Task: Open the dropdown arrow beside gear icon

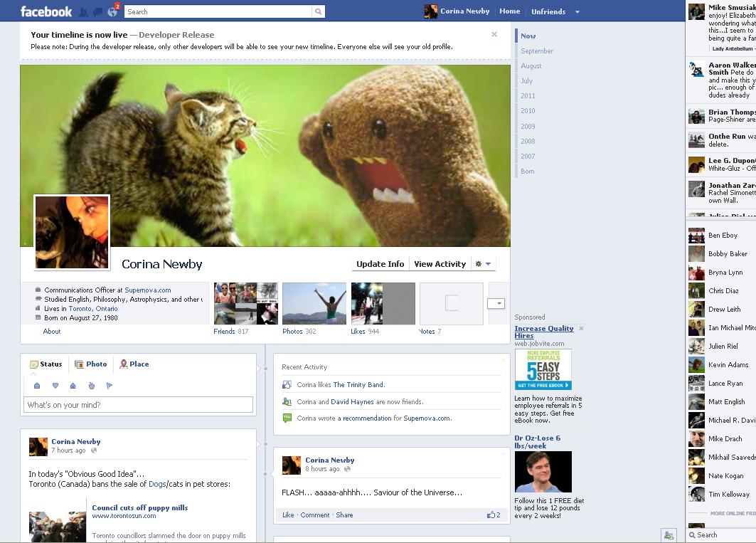Action: (x=489, y=264)
